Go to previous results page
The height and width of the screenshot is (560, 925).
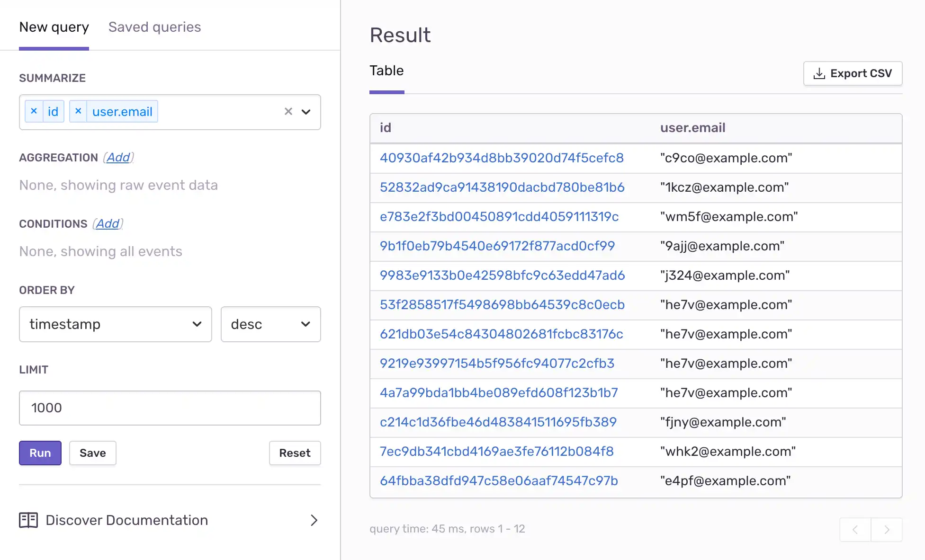[x=855, y=529]
